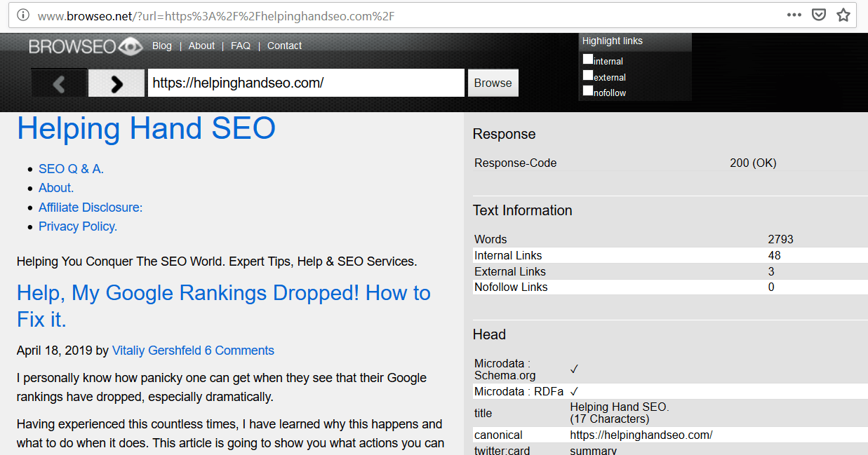This screenshot has height=455, width=868.
Task: Bookmark this page with the star icon
Action: pos(843,15)
